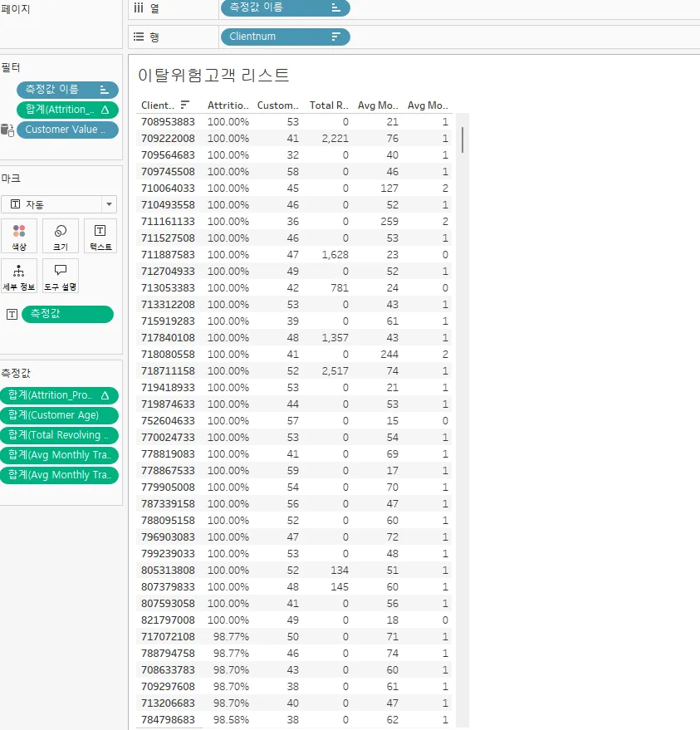700x730 pixels.
Task: Open the 텍스트 text marks card
Action: (x=100, y=237)
